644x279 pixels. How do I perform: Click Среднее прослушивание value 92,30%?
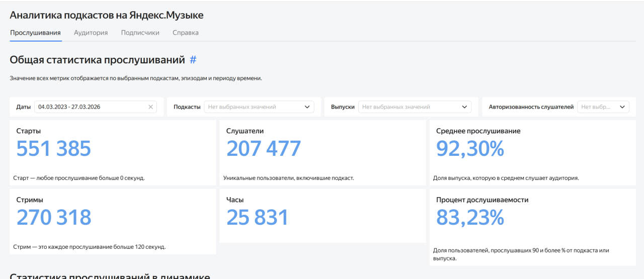[470, 149]
